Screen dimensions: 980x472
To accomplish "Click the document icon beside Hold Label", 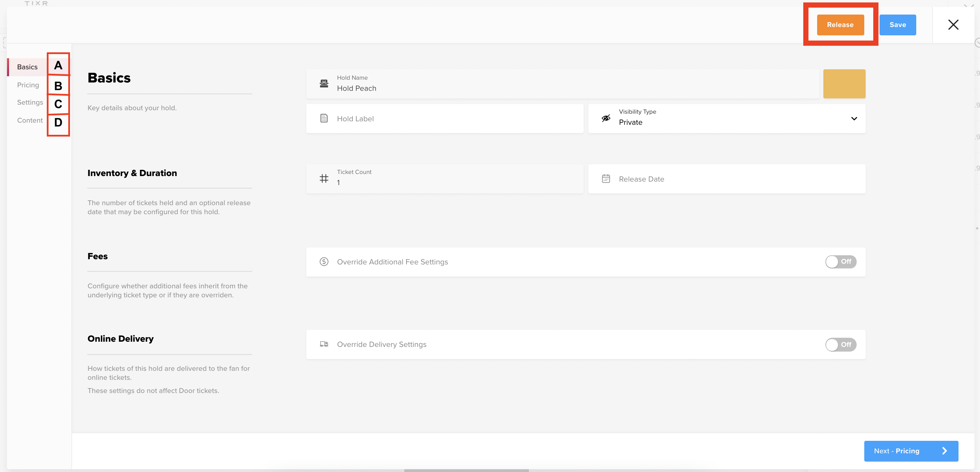I will pos(324,118).
